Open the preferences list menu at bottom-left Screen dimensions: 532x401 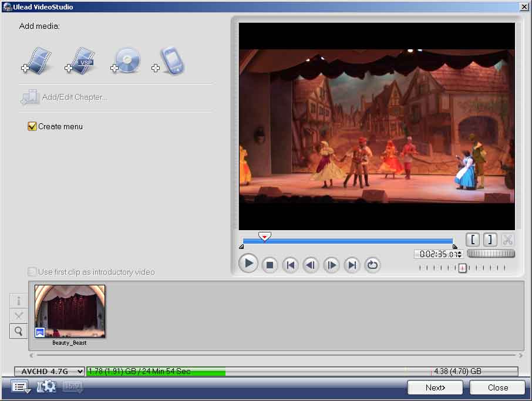tap(21, 386)
